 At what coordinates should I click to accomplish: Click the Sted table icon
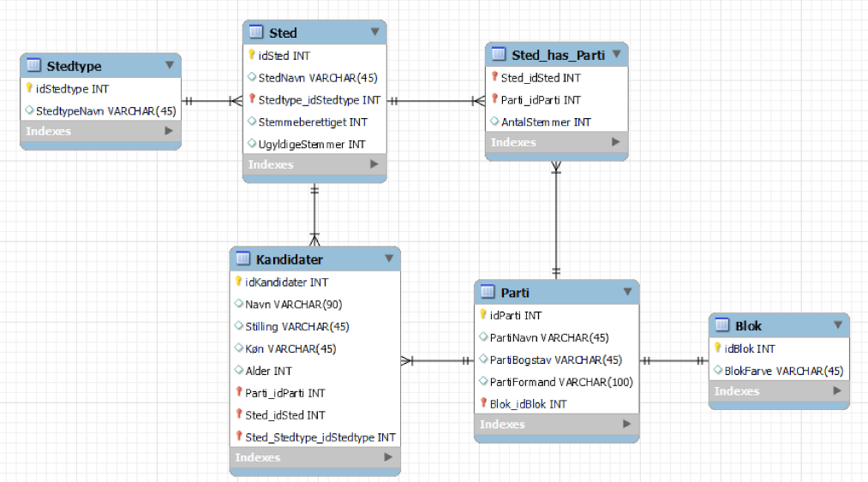coord(256,32)
